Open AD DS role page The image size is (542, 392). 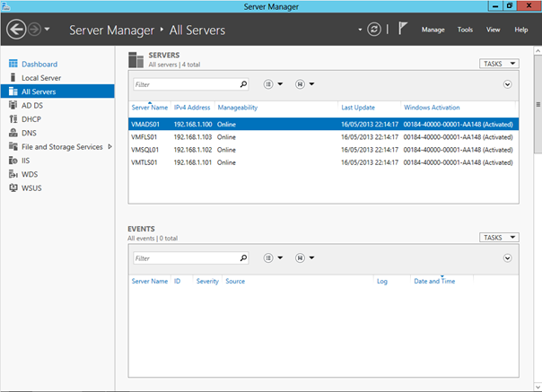pos(32,106)
